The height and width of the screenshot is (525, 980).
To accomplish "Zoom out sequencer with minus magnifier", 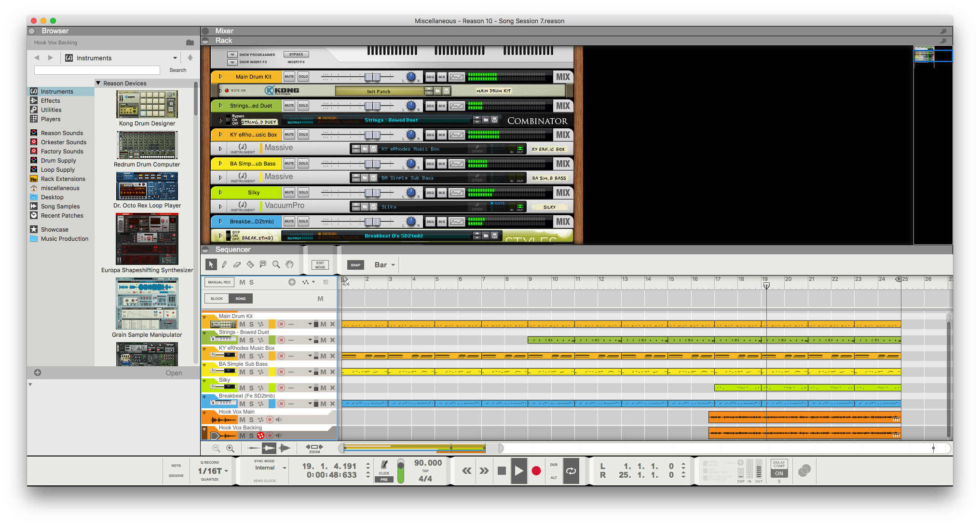I will tap(217, 448).
